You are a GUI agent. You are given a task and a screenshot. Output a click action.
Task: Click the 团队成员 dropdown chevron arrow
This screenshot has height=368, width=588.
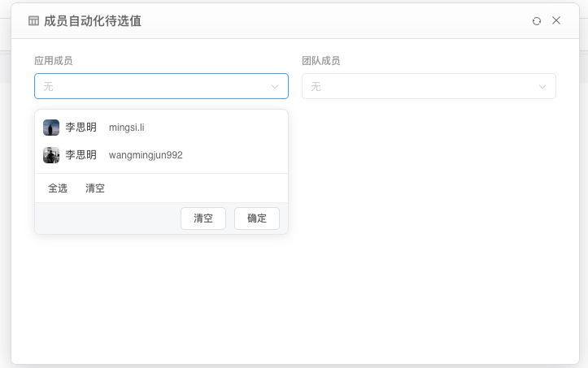(x=542, y=87)
